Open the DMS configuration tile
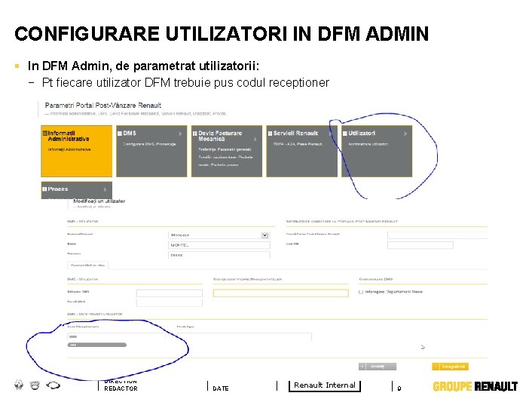Image resolution: width=532 pixels, height=399 pixels. click(x=151, y=151)
